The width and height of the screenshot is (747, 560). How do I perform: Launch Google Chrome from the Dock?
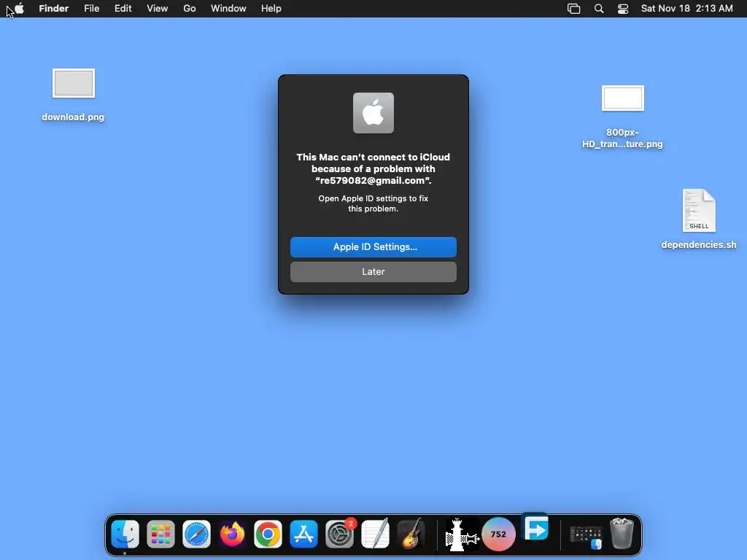(x=268, y=534)
